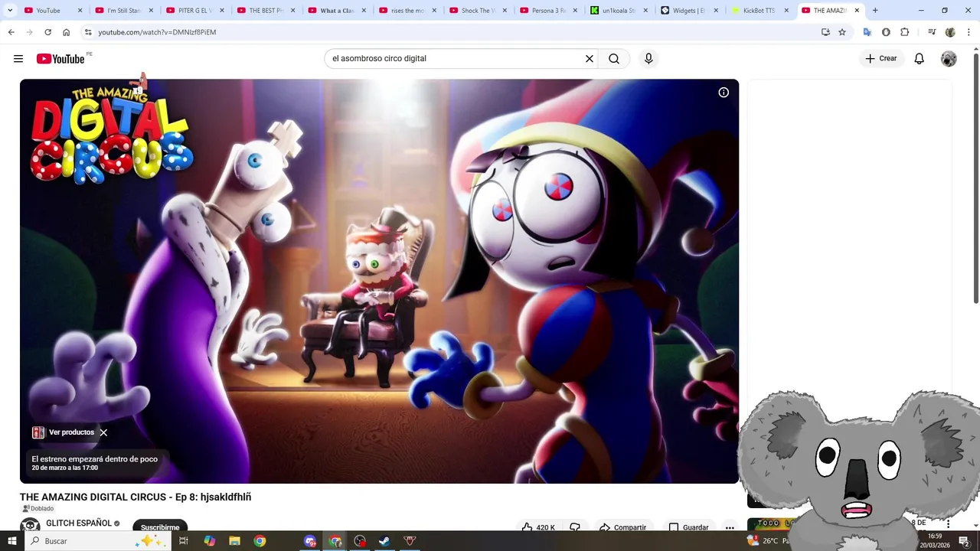Open the tab search dropdown arrow
The height and width of the screenshot is (551, 980).
point(10,11)
